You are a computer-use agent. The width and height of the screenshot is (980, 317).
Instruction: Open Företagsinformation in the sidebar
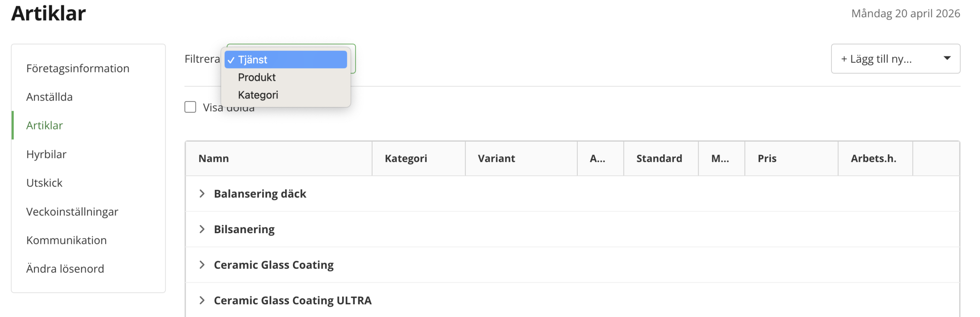(x=78, y=69)
